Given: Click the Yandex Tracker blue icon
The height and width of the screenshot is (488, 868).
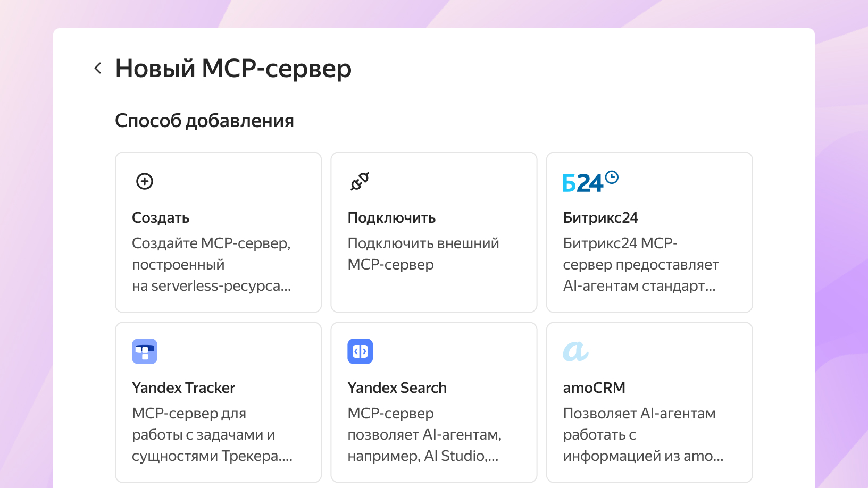Looking at the screenshot, I should pyautogui.click(x=145, y=351).
